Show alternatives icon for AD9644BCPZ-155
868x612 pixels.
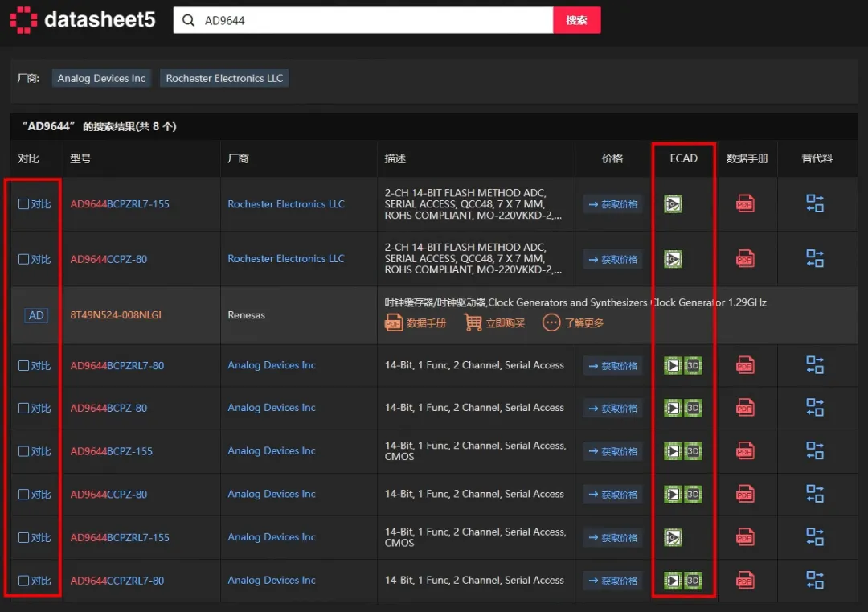(815, 450)
